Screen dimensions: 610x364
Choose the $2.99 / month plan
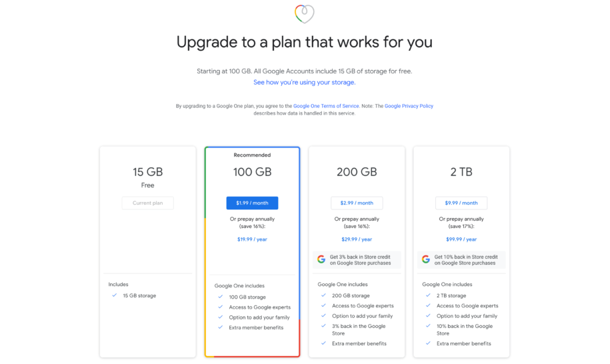(x=357, y=203)
